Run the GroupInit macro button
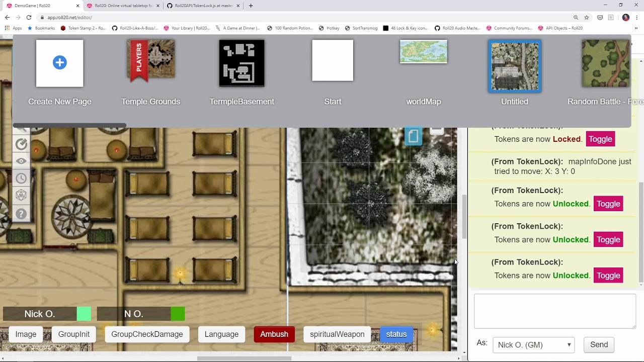 click(74, 334)
